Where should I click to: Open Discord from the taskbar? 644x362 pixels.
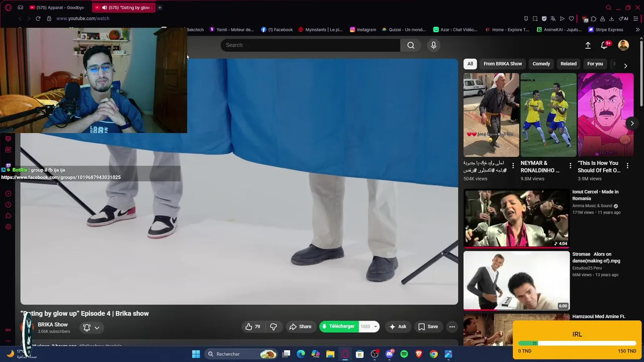pos(389,354)
